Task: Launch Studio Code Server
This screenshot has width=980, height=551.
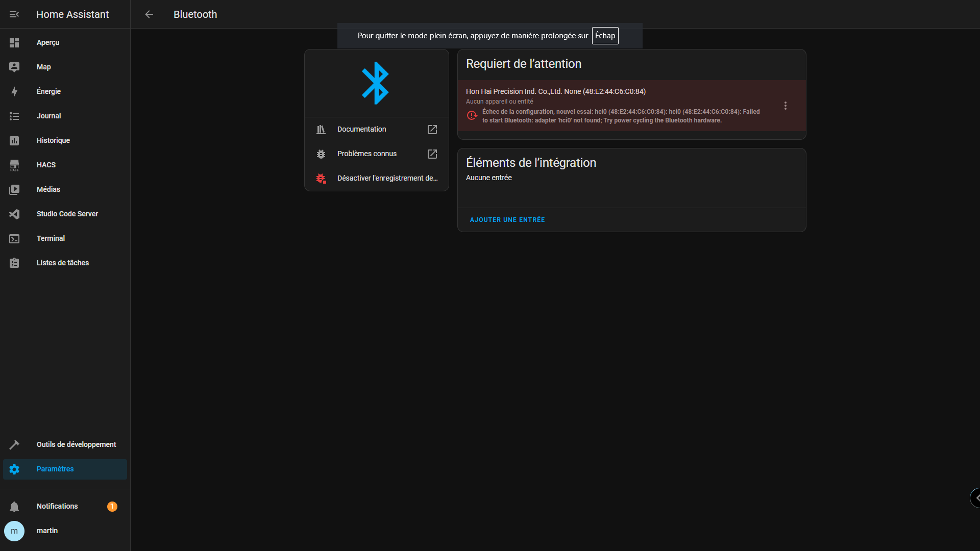Action: point(67,214)
